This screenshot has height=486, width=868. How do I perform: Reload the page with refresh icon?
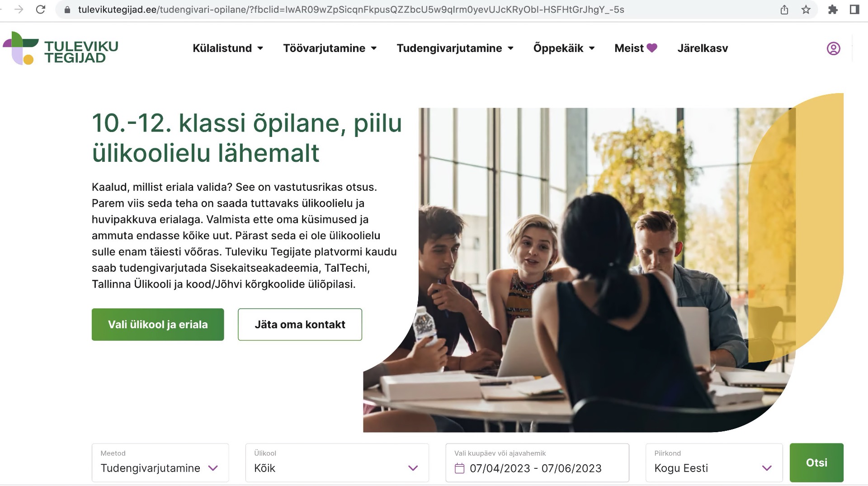coord(41,9)
